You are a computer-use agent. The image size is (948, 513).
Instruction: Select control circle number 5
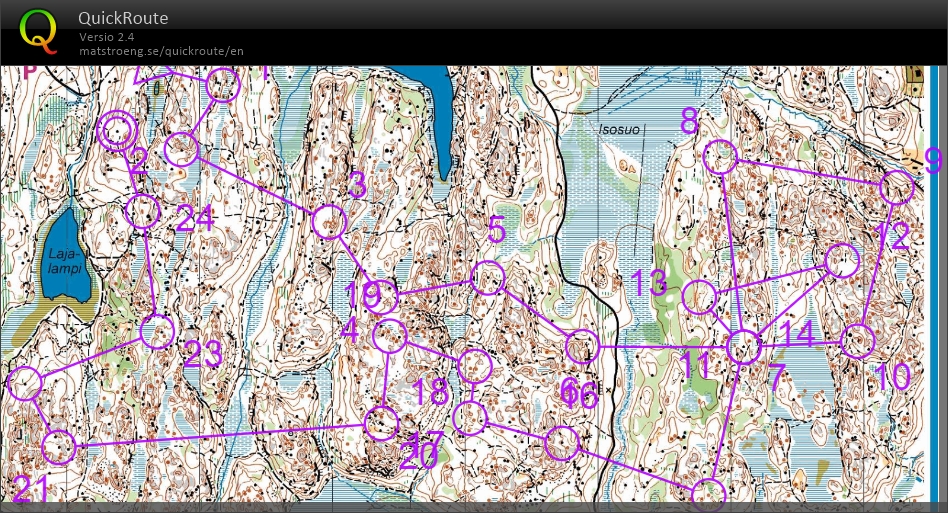pos(487,278)
